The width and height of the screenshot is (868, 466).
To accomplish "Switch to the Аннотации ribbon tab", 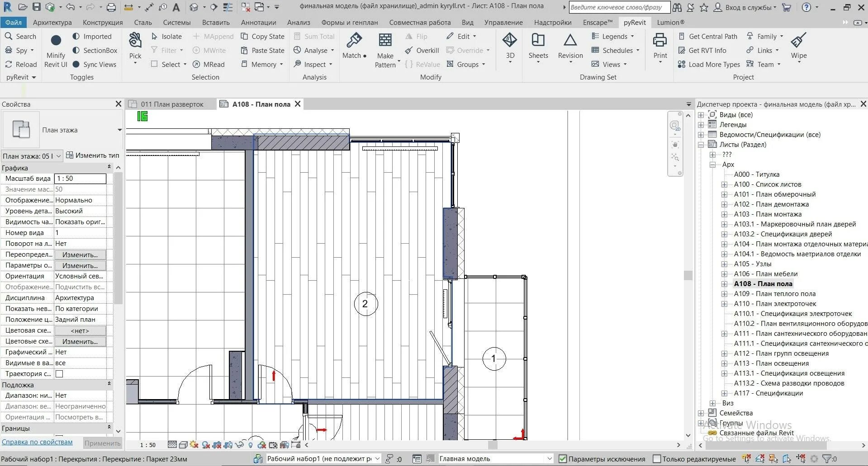I will [259, 22].
